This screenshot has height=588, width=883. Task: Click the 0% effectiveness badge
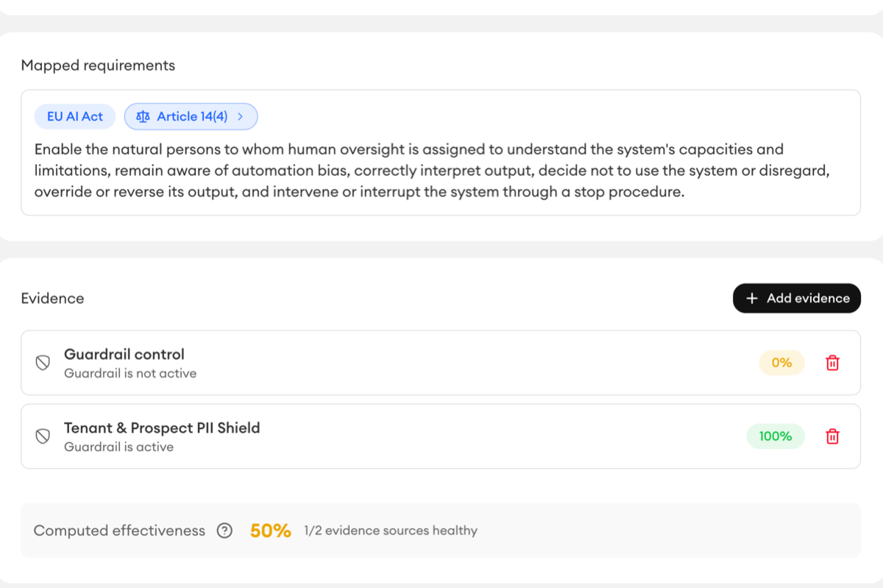tap(781, 363)
